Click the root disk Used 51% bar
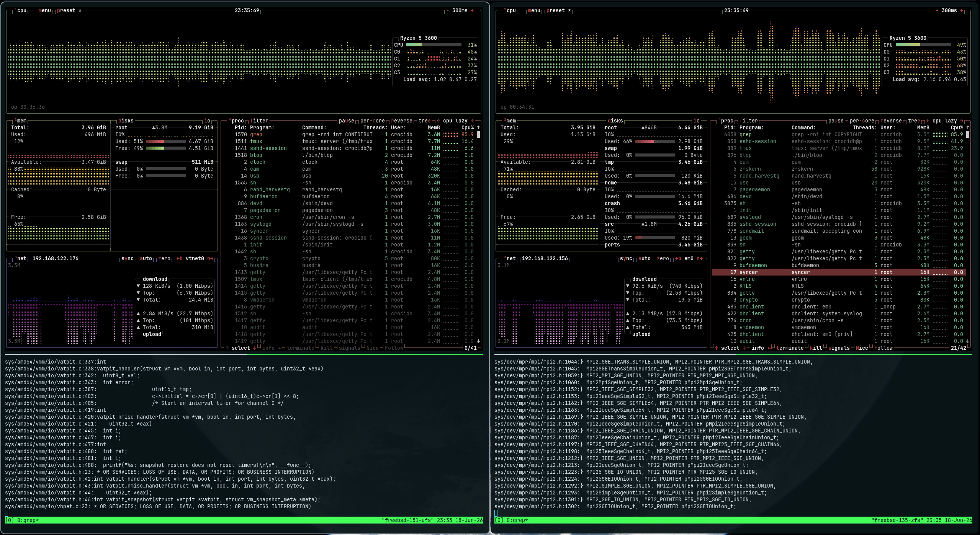Viewport: 980px width, 535px height. [165, 142]
